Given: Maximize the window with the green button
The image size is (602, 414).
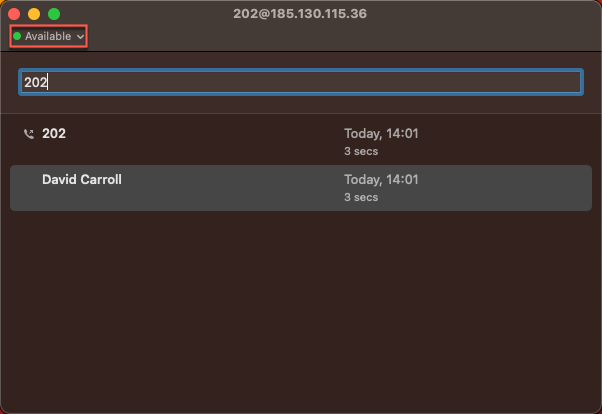Looking at the screenshot, I should [x=54, y=14].
